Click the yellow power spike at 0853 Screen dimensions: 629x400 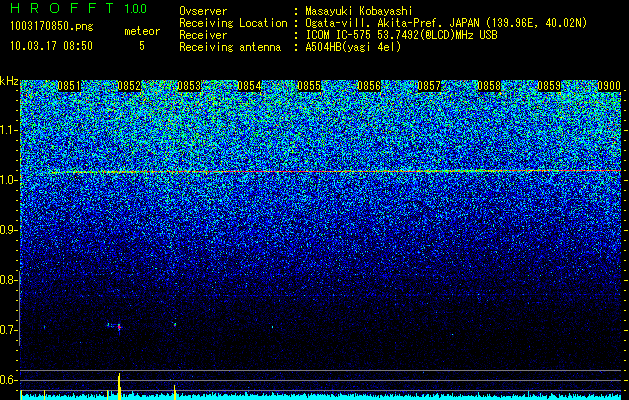point(174,392)
